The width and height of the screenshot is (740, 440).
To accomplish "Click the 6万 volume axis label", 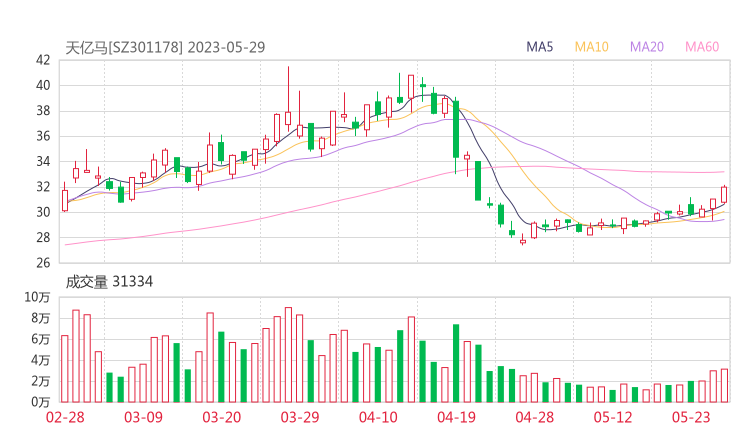I will click(x=41, y=339).
